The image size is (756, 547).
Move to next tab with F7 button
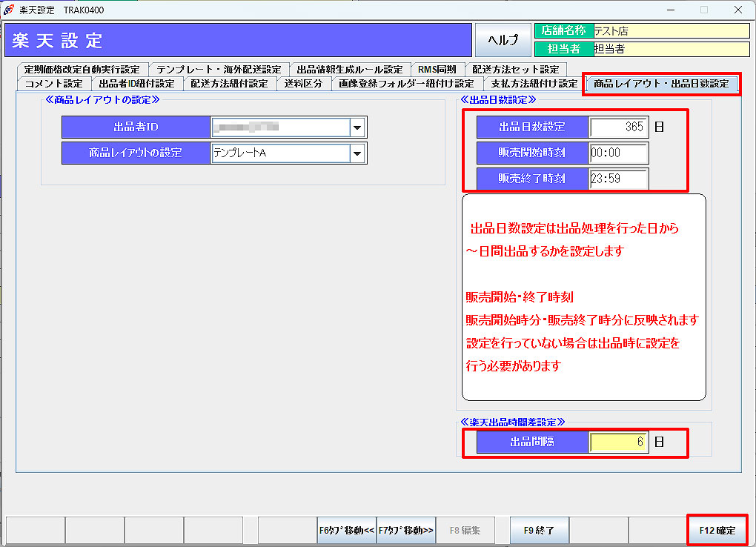(x=406, y=530)
